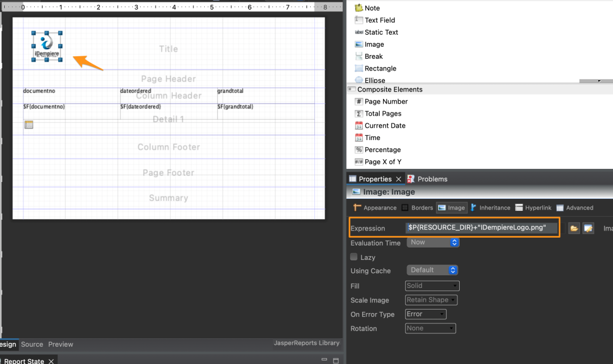This screenshot has width=613, height=364.
Task: Open the expression editor icon
Action: 588,228
